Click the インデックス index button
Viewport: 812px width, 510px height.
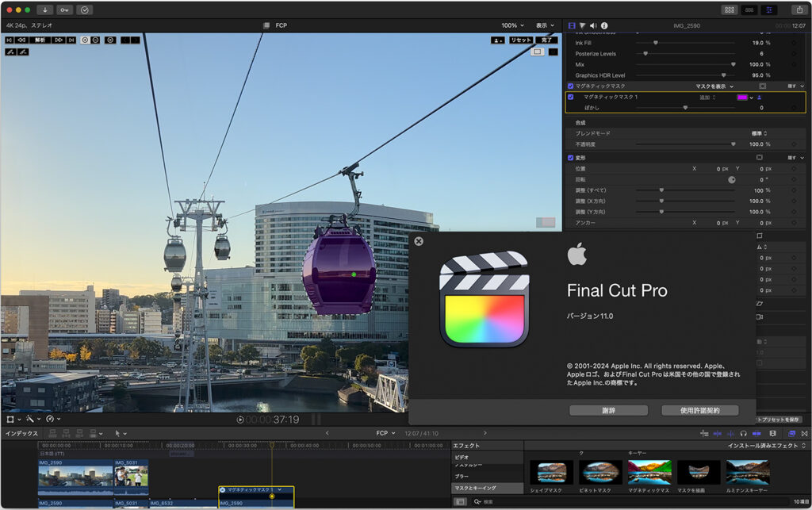click(x=21, y=433)
